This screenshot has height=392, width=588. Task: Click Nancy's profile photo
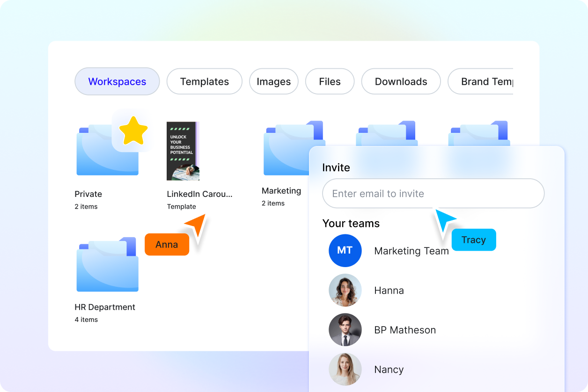(345, 369)
